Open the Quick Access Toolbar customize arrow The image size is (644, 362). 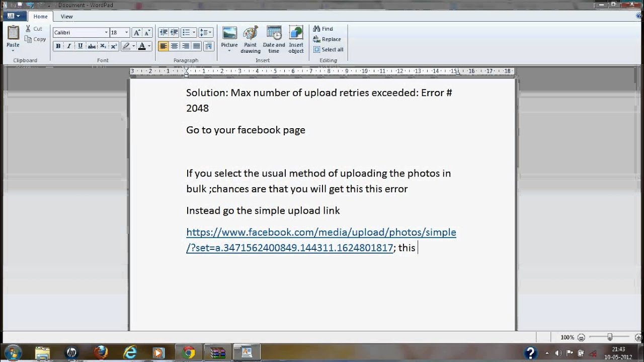49,6
